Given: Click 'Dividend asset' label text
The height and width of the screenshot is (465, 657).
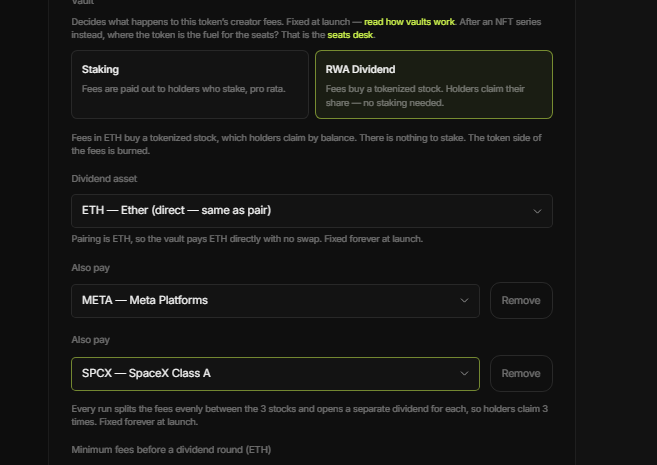Looking at the screenshot, I should point(104,178).
